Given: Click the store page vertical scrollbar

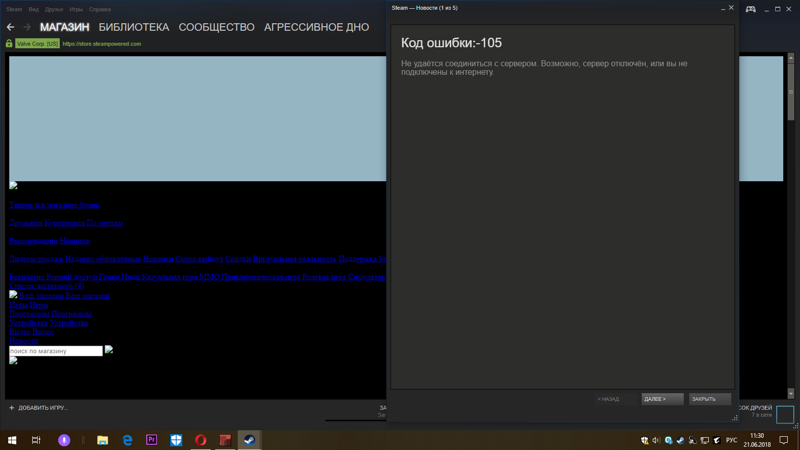Looking at the screenshot, I should (x=791, y=226).
